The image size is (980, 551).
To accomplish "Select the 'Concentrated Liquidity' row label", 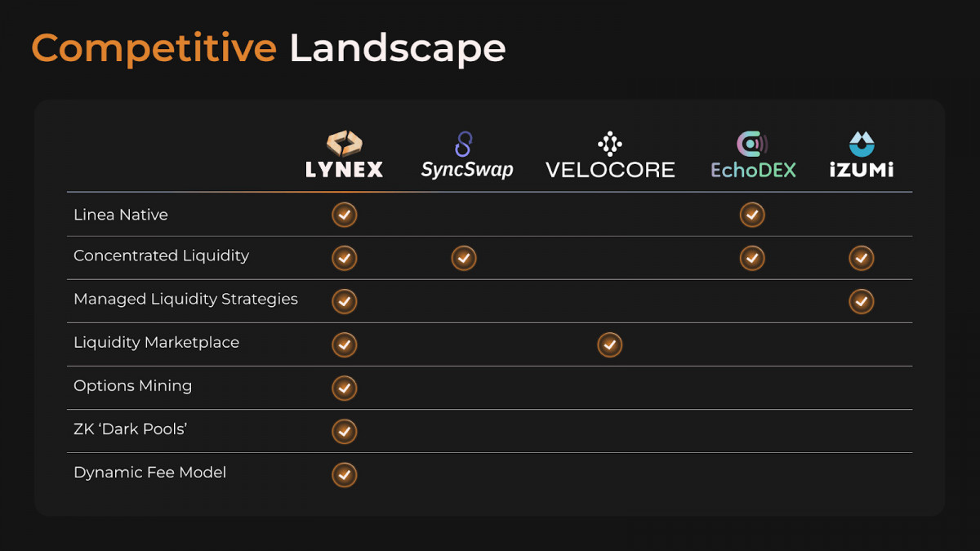I will [162, 256].
